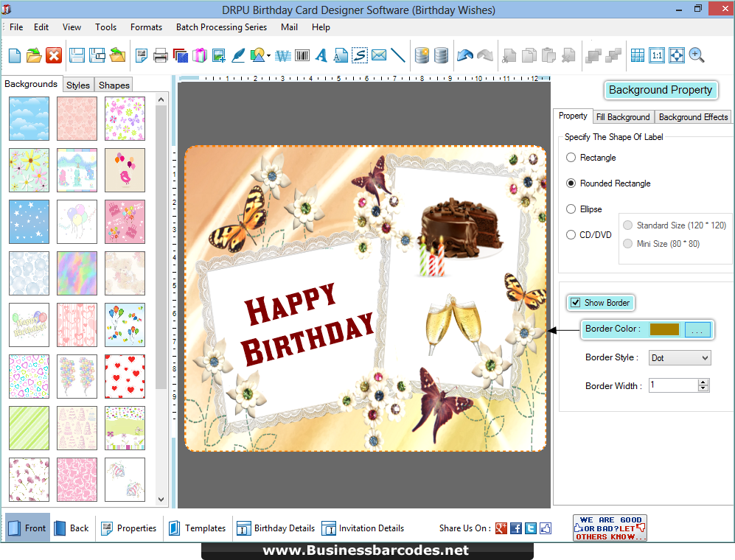Click the red X close-file icon
Screen dimensions: 735x560
(x=54, y=56)
